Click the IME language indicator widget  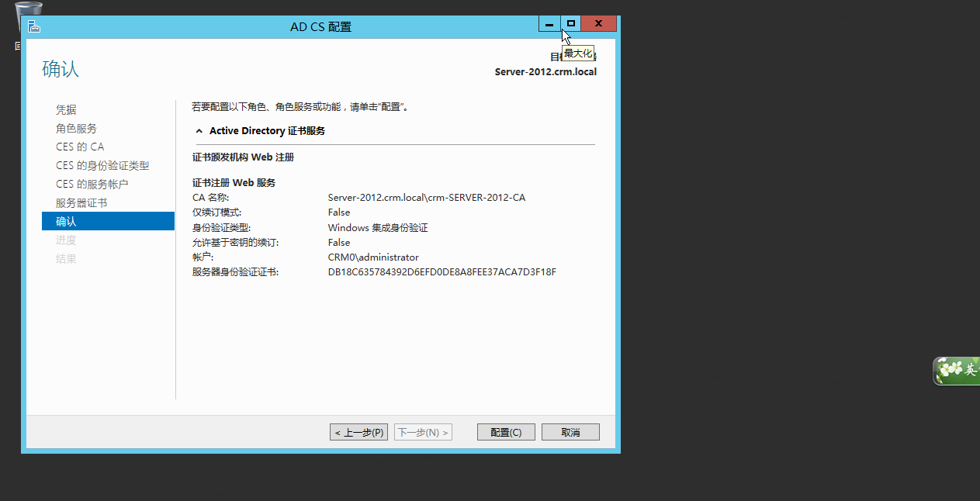tap(957, 371)
